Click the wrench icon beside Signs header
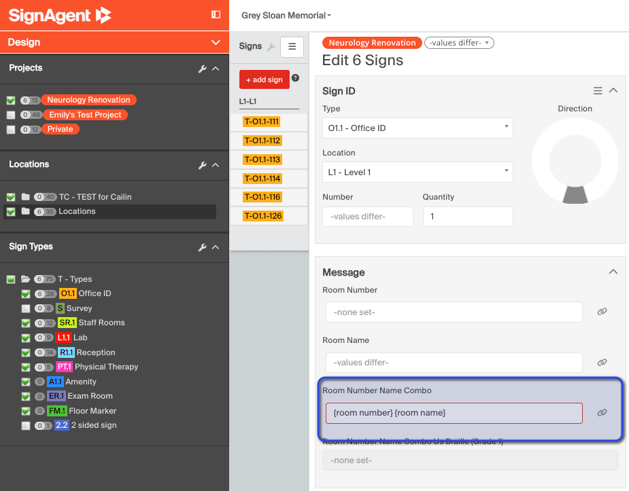The height and width of the screenshot is (491, 629). tap(271, 47)
